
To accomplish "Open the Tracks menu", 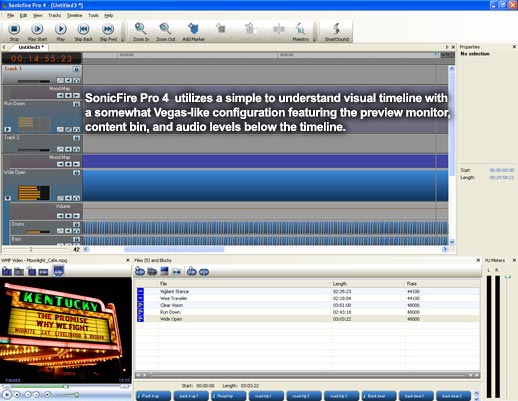I will (x=54, y=15).
